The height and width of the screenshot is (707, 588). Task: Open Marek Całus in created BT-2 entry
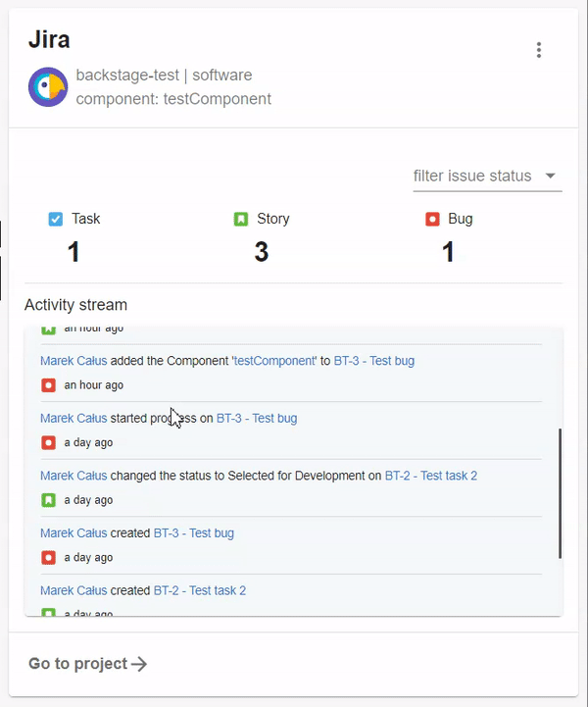tap(73, 590)
